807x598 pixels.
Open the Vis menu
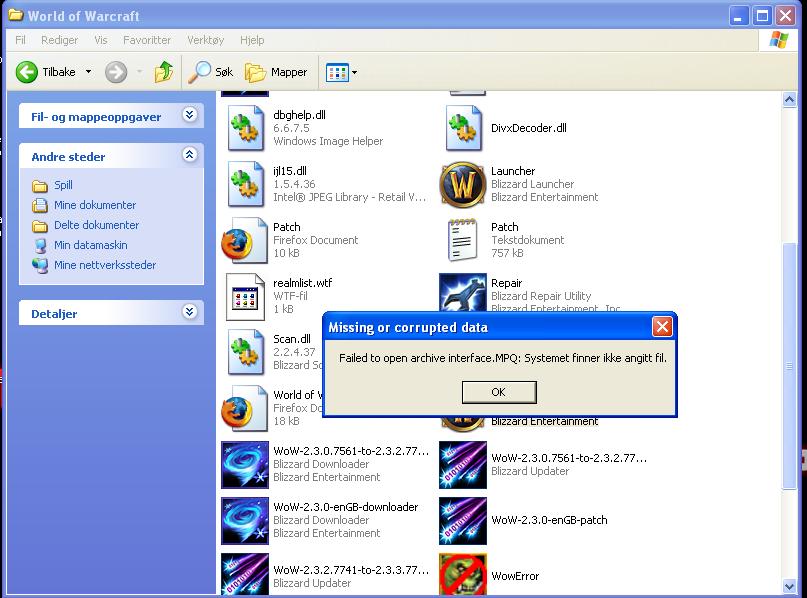pos(101,40)
